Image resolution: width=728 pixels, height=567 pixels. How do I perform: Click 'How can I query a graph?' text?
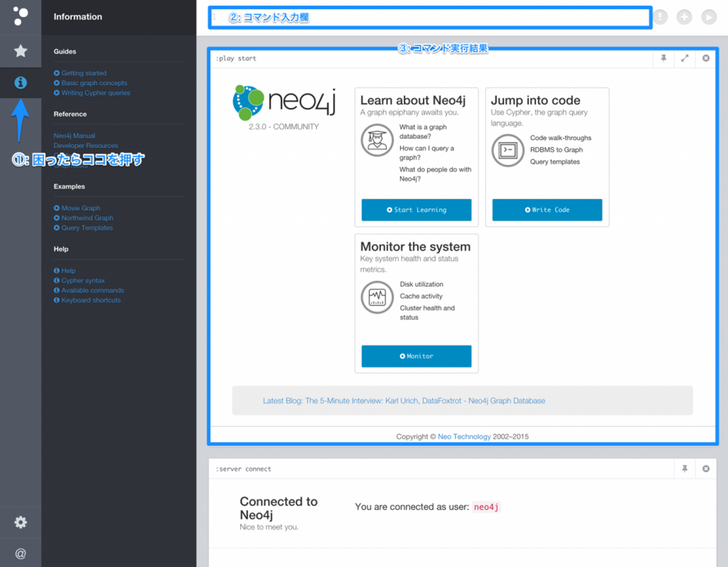click(x=427, y=153)
